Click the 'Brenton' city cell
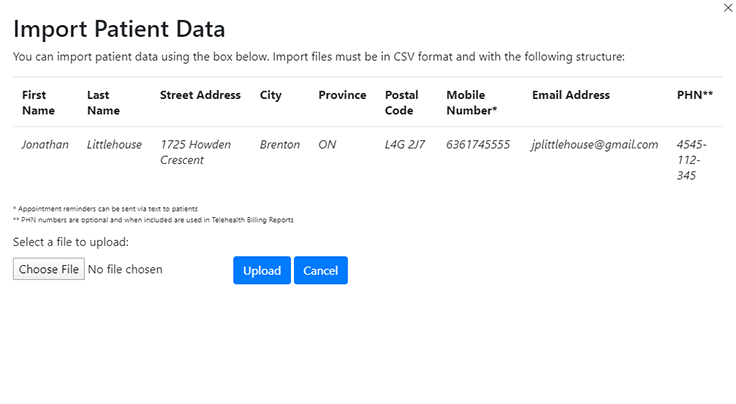Viewport: 736px width, 404px height. coord(280,145)
